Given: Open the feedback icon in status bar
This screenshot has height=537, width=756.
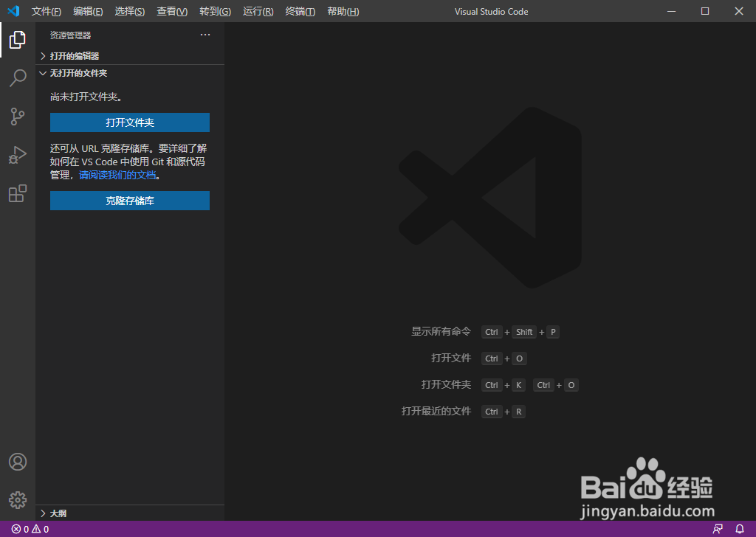Looking at the screenshot, I should click(x=718, y=530).
